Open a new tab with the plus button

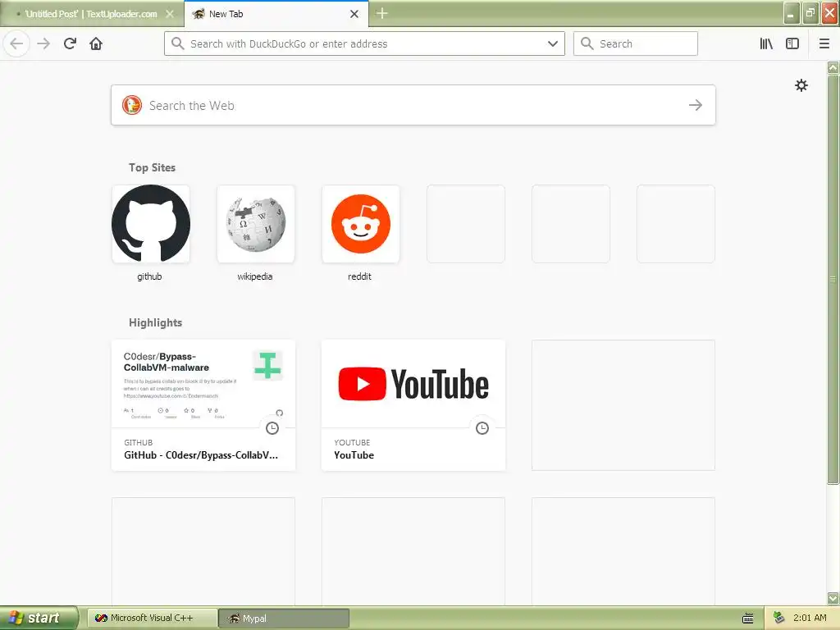pos(381,13)
